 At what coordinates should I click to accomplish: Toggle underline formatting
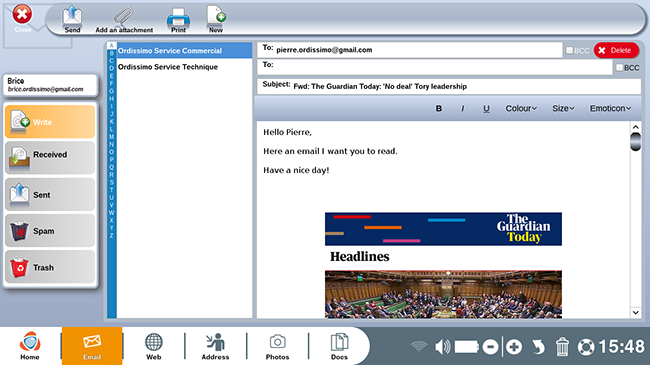tap(486, 108)
